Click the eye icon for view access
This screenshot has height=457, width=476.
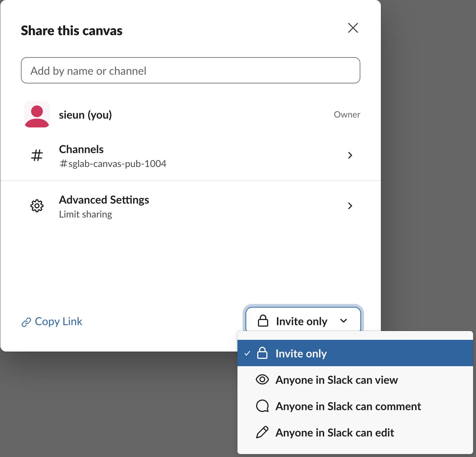[262, 379]
